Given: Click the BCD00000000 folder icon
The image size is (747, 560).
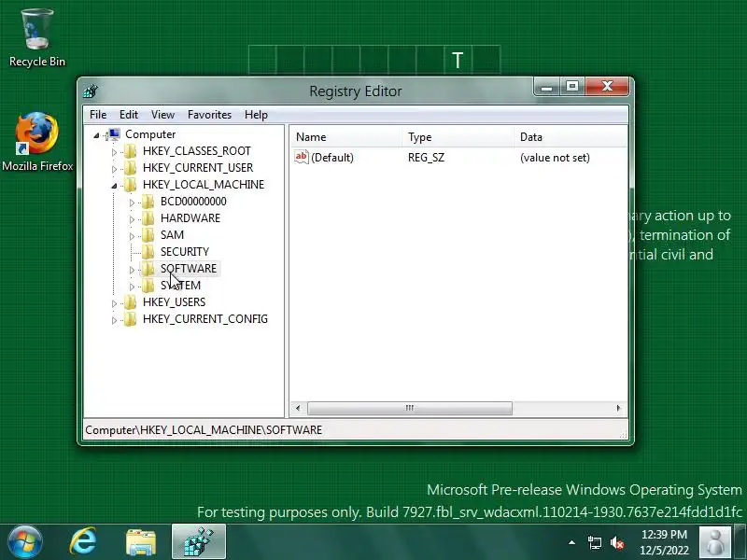Looking at the screenshot, I should coord(148,202).
